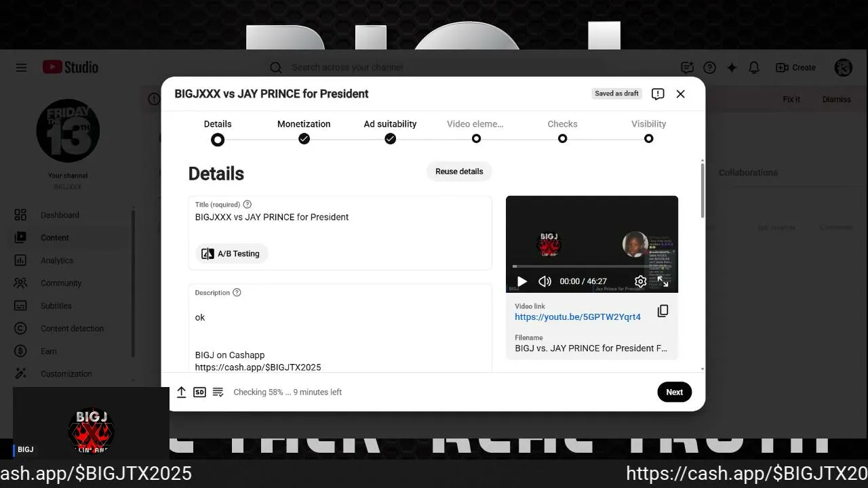Open video preview settings gear
Image resolution: width=868 pixels, height=488 pixels.
(x=640, y=281)
